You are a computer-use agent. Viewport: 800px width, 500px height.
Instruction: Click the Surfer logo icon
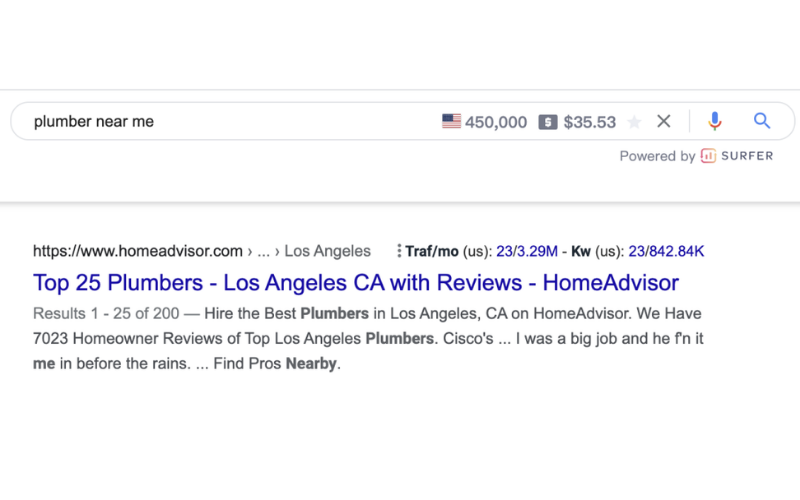tap(708, 156)
